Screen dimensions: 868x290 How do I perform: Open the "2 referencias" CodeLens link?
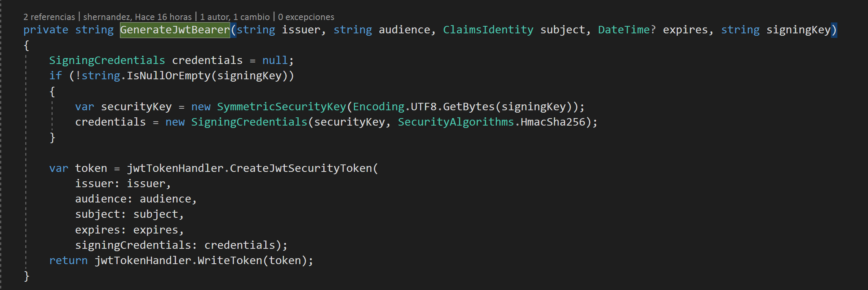[x=49, y=17]
